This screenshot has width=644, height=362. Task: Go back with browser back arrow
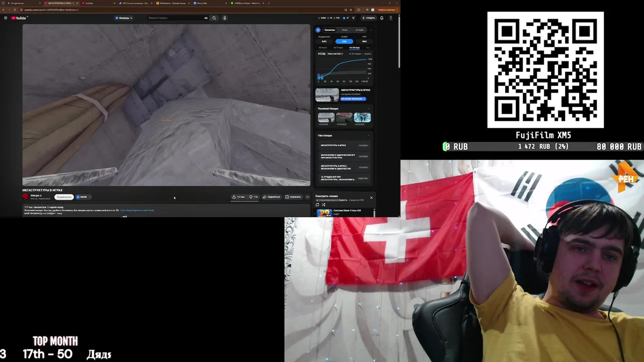[4, 10]
